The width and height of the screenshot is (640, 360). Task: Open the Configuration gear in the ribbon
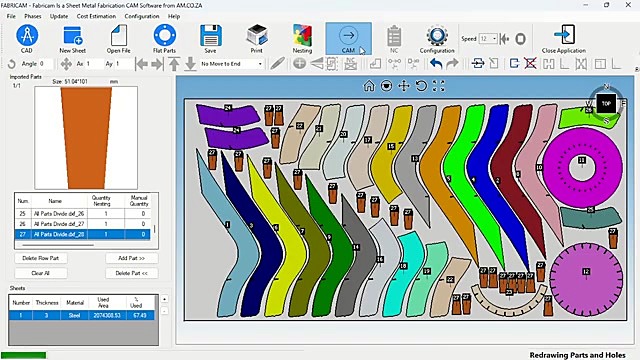pos(437,36)
